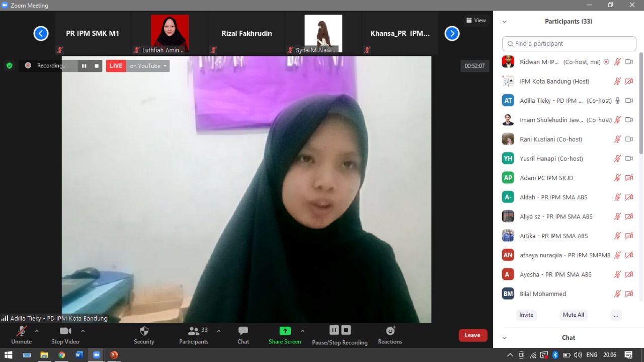This screenshot has width=644, height=362.
Task: Select Syifa M Alawi video thumbnail
Action: tap(324, 34)
